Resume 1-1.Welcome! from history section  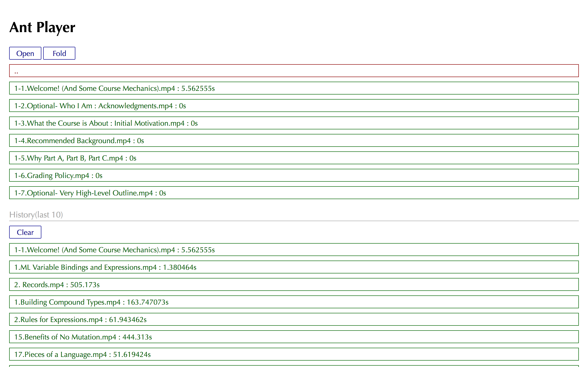click(x=294, y=250)
